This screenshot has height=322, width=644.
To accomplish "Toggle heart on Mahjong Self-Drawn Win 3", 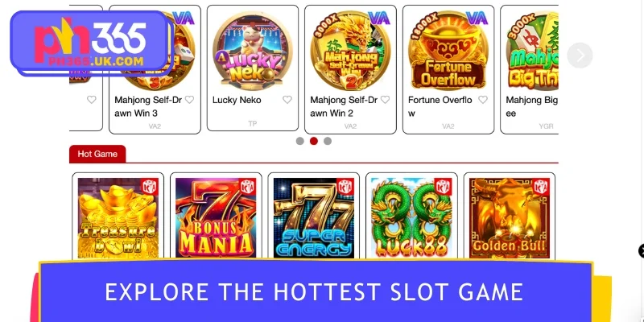I will pyautogui.click(x=189, y=100).
